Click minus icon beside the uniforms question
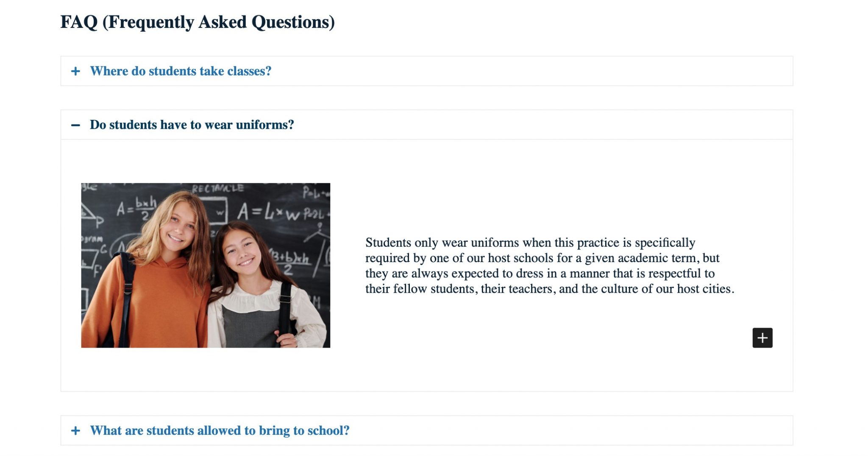The image size is (868, 456). [x=75, y=125]
